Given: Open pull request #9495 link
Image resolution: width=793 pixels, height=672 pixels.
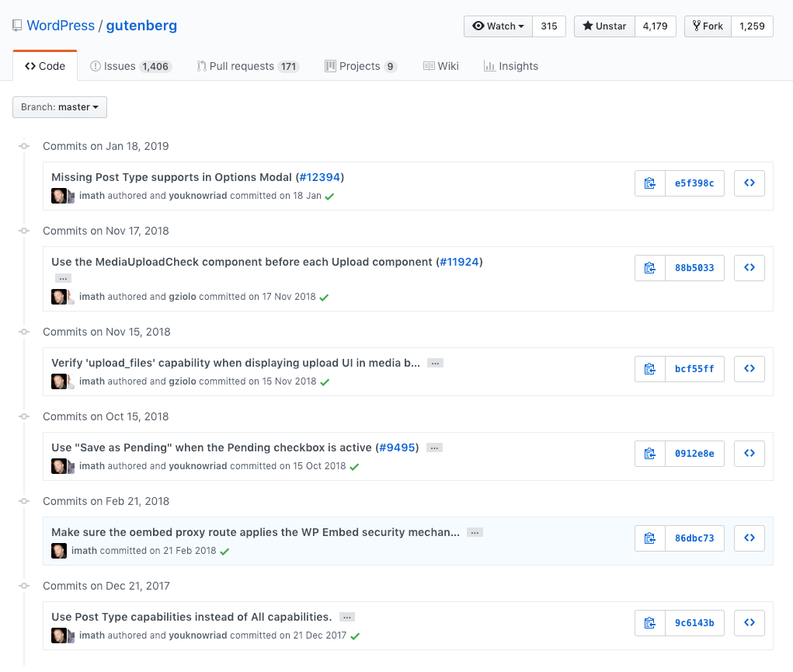Looking at the screenshot, I should [x=397, y=447].
